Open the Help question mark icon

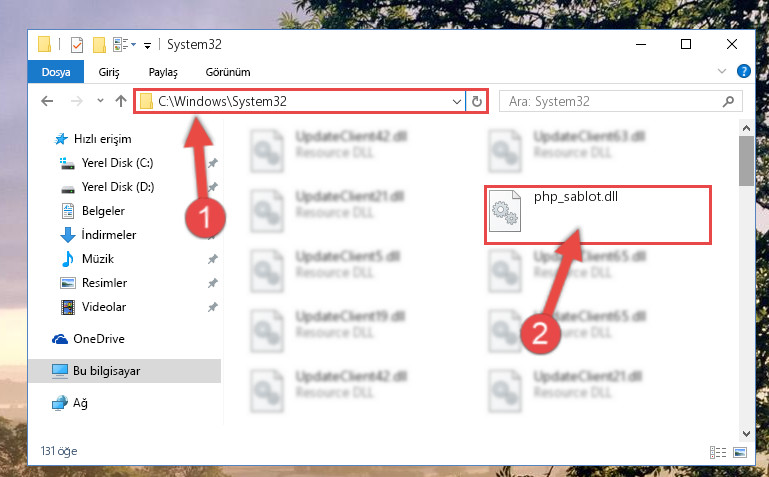pos(743,72)
